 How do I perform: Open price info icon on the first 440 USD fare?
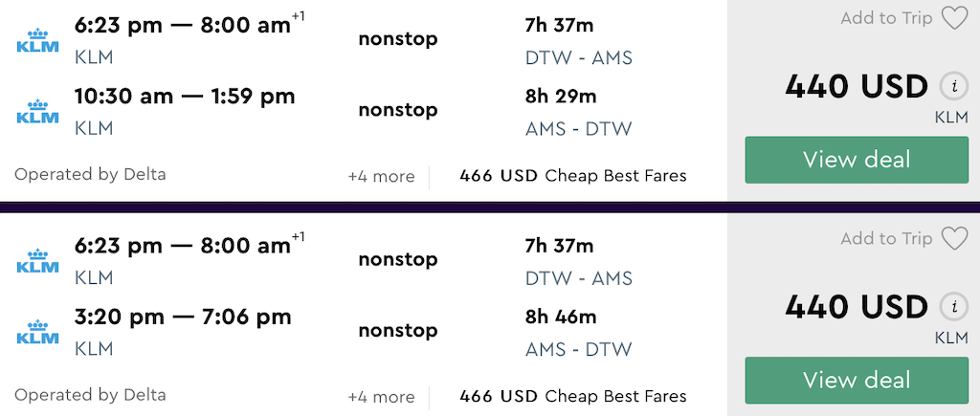click(951, 87)
